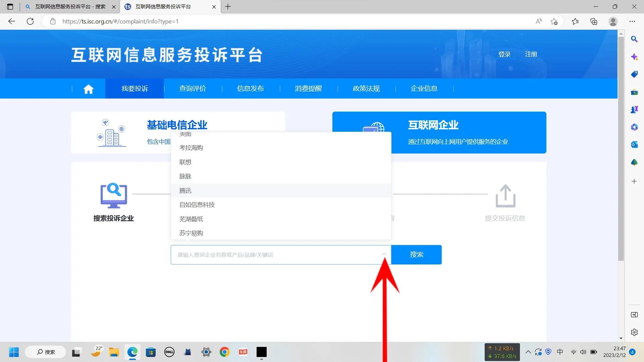Open the Games chess icon in sidebar
Viewport: 644px width, 362px height.
(634, 109)
